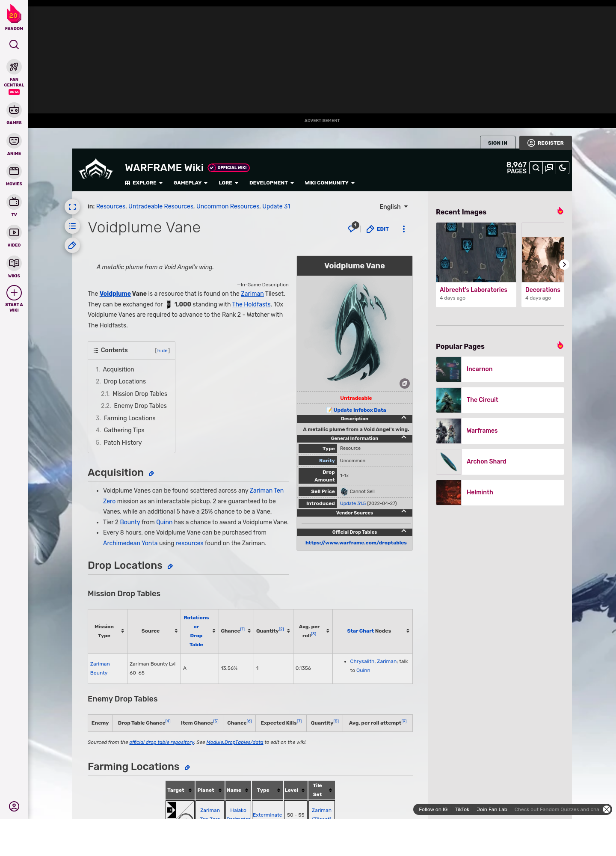Open the Untradeable Resources category link

161,206
